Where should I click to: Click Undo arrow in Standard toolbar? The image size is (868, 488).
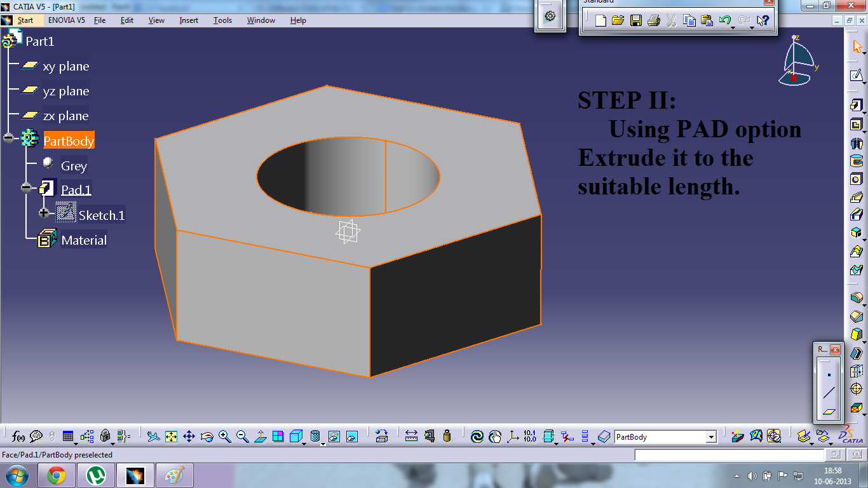pyautogui.click(x=724, y=20)
